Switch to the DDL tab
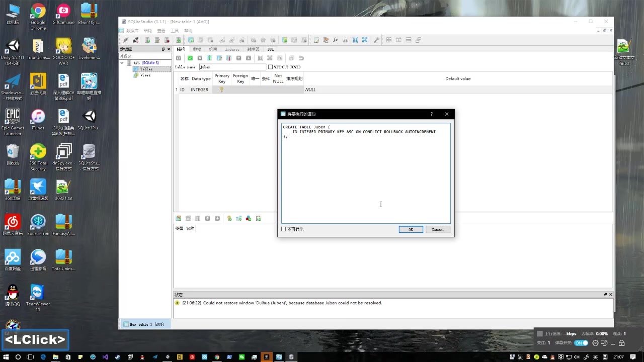644x362 pixels. pyautogui.click(x=270, y=49)
